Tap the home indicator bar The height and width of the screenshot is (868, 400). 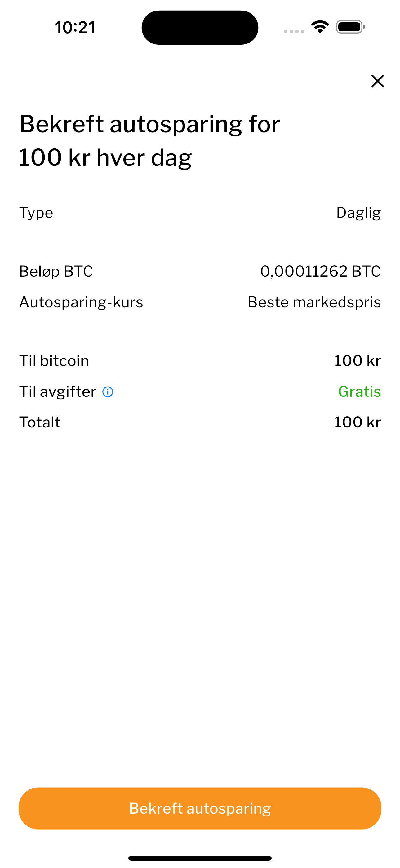coord(200,858)
